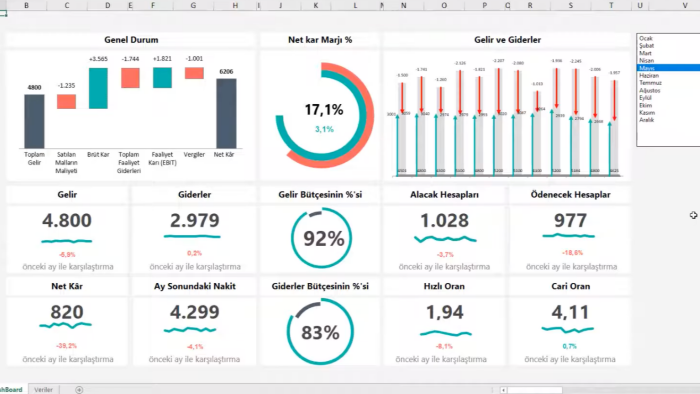Select Ocak in the month list
The width and height of the screenshot is (700, 394).
click(x=668, y=38)
